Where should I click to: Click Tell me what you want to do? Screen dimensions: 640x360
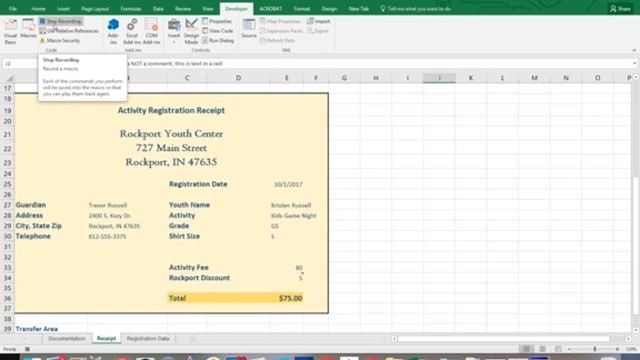pos(416,9)
